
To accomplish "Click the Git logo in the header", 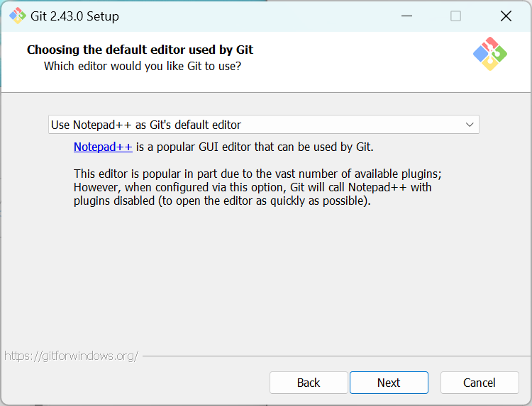I will click(x=490, y=54).
